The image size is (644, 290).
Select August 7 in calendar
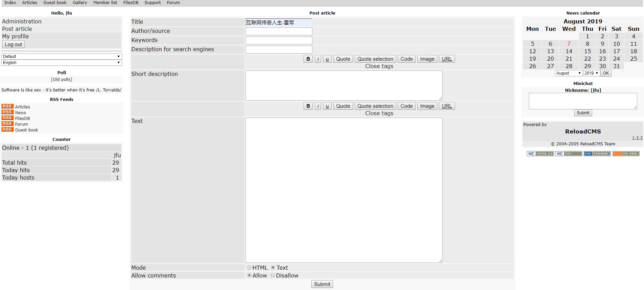(x=569, y=44)
